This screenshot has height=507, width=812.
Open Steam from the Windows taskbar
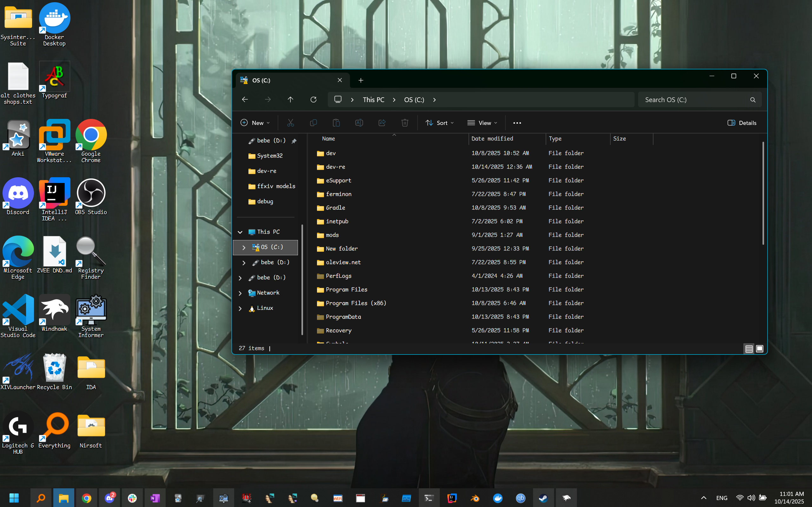point(543,498)
